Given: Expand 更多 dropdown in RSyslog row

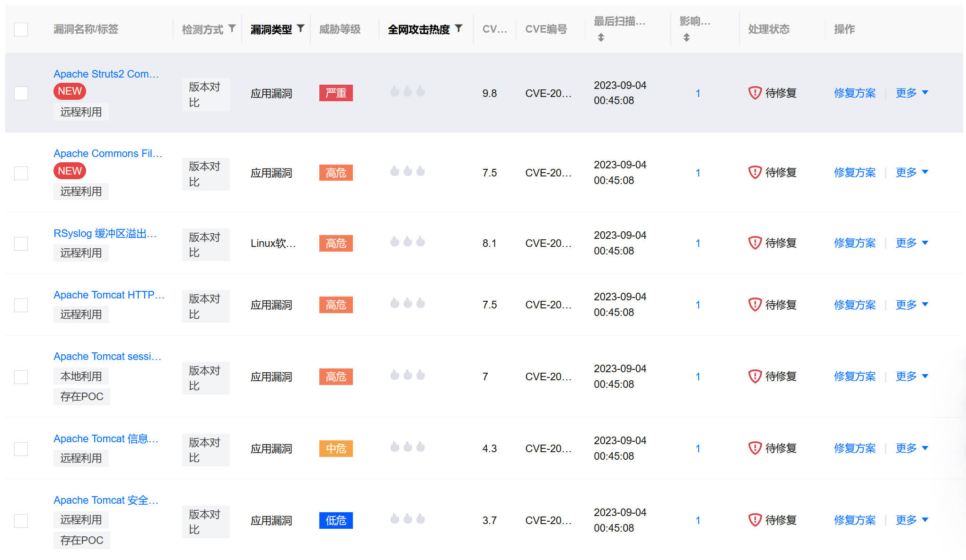Looking at the screenshot, I should [912, 243].
